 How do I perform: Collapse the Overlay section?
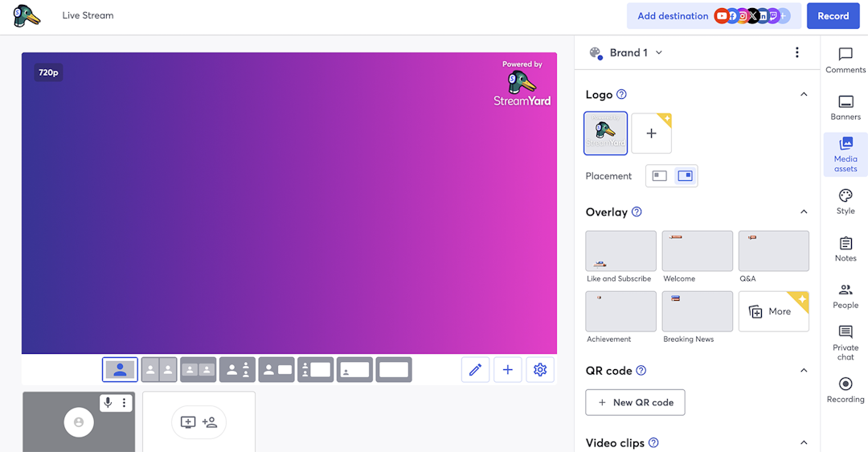point(803,212)
